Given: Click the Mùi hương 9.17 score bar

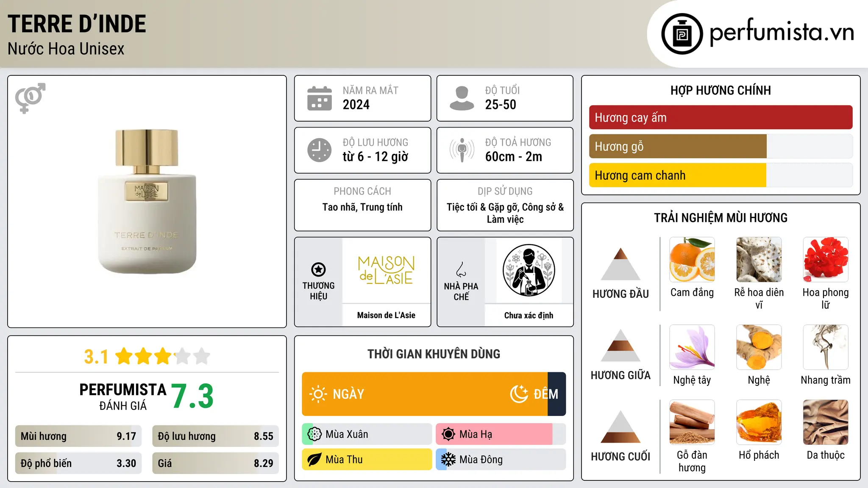Looking at the screenshot, I should pos(78,436).
